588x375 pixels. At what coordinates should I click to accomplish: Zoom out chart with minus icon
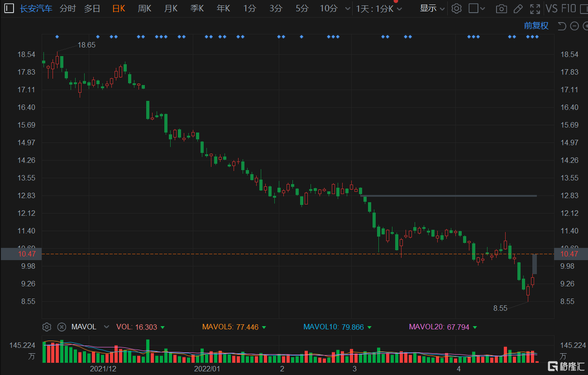tap(574, 26)
